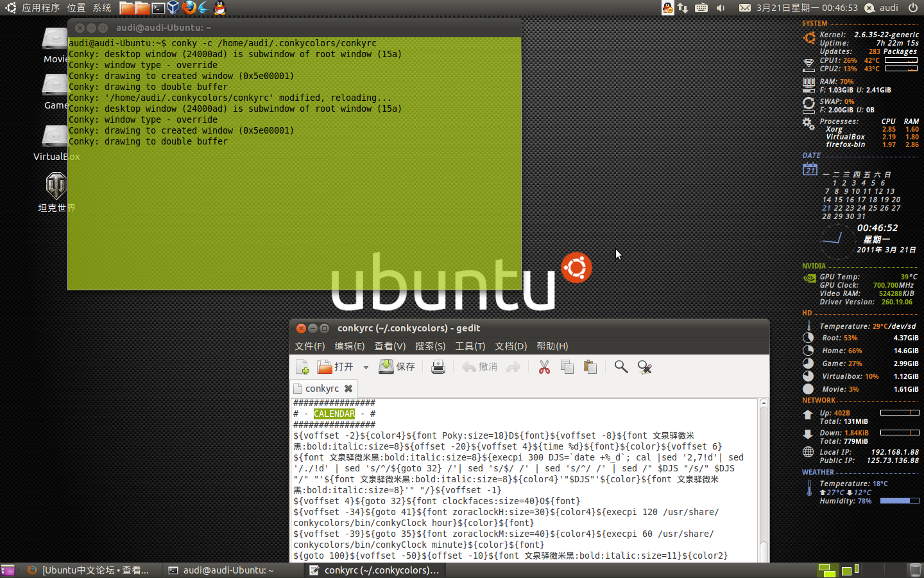Open network connections indicator

[683, 8]
